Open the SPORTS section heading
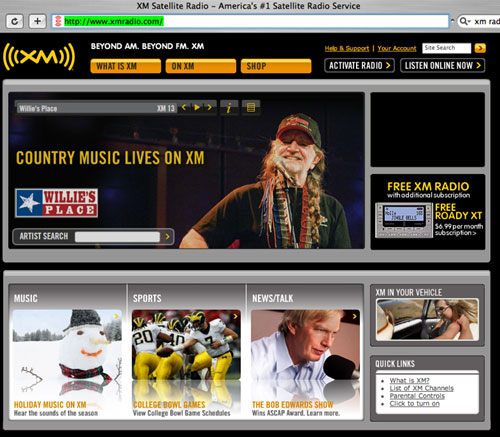This screenshot has height=437, width=500. [147, 298]
